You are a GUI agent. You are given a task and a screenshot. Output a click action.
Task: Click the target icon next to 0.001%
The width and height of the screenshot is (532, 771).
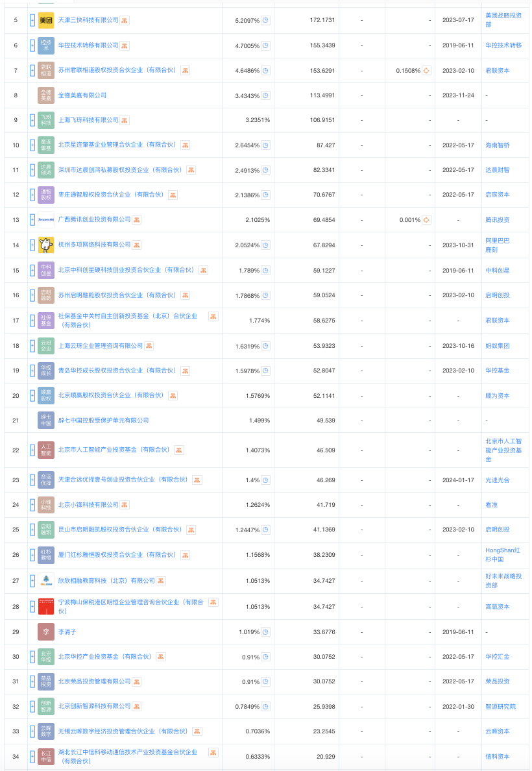pos(426,220)
